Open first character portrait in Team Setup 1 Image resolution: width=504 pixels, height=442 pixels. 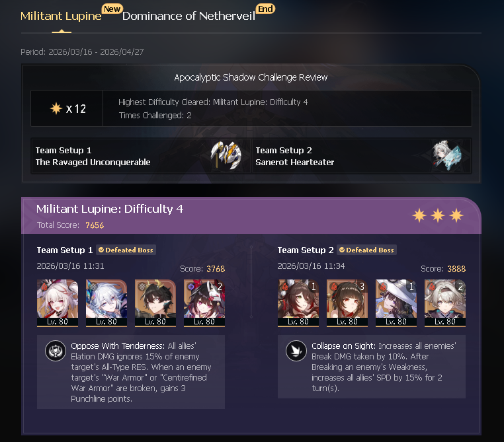coord(58,303)
